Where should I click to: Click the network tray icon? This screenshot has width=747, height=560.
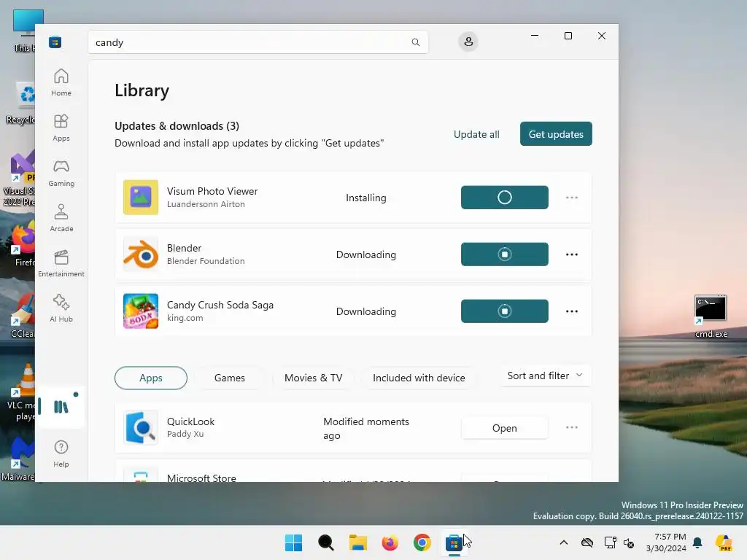click(610, 542)
